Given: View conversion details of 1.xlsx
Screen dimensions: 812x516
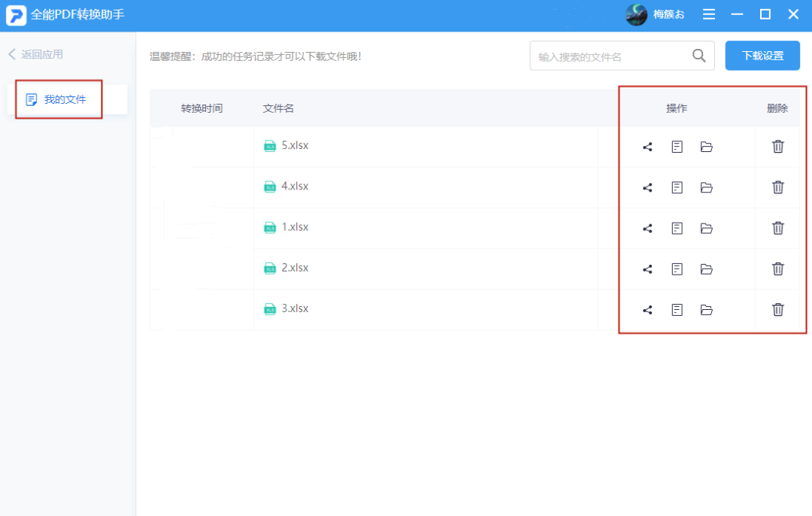Looking at the screenshot, I should [x=677, y=228].
